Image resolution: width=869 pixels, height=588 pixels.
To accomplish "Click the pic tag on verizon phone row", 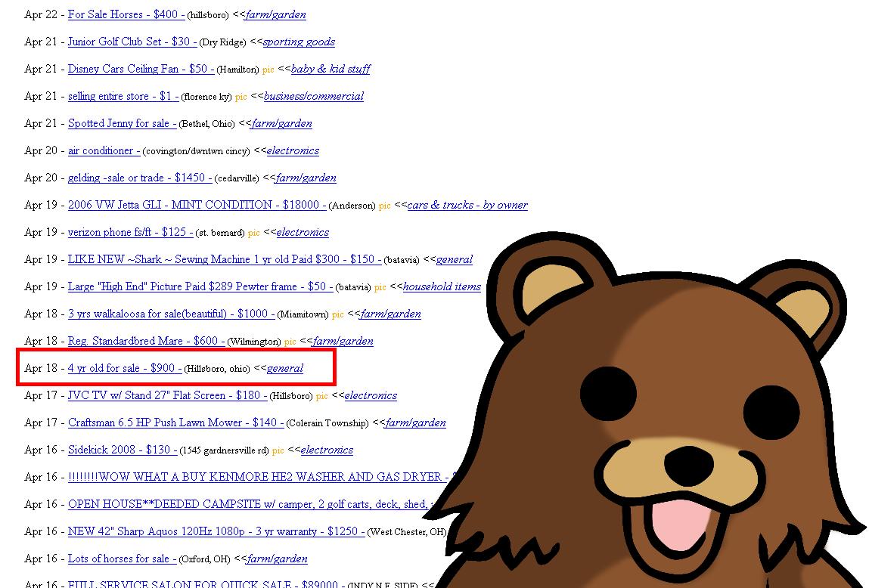I will [254, 233].
